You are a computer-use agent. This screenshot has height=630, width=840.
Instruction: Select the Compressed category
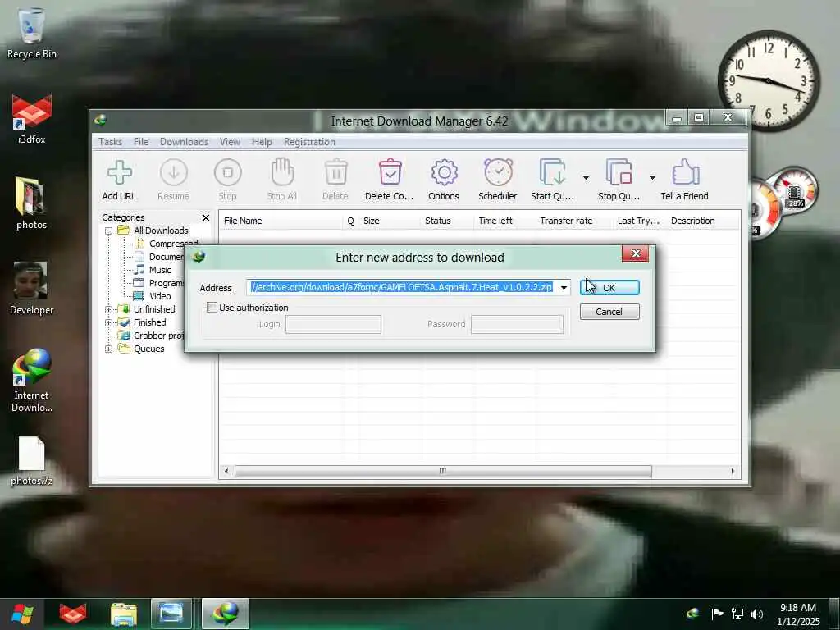tap(173, 244)
